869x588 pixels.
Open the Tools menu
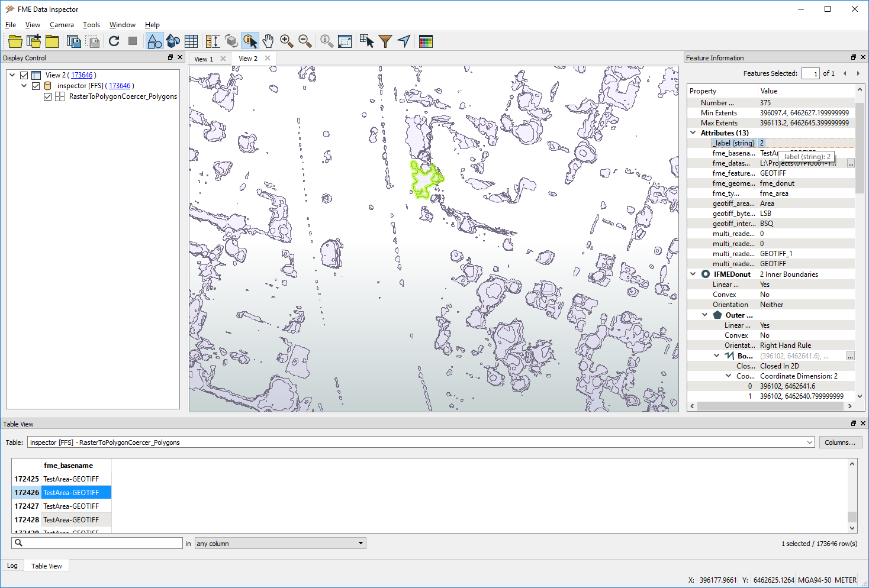pyautogui.click(x=91, y=25)
